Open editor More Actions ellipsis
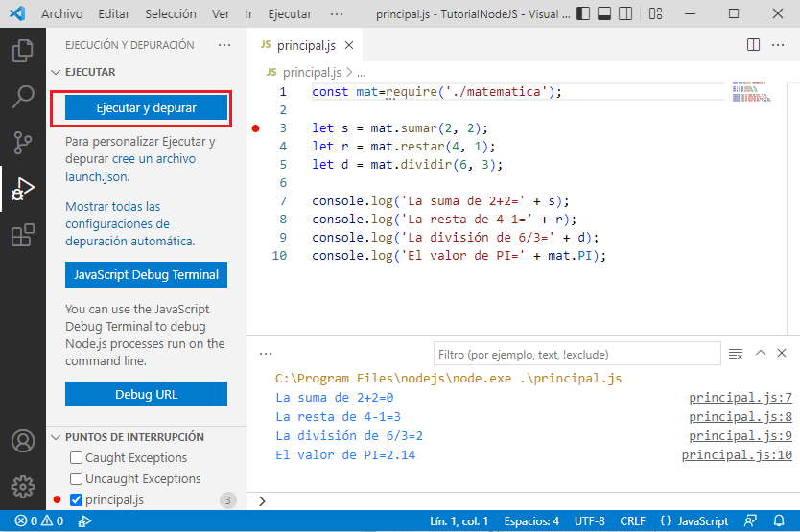The width and height of the screenshot is (800, 532). (x=778, y=45)
